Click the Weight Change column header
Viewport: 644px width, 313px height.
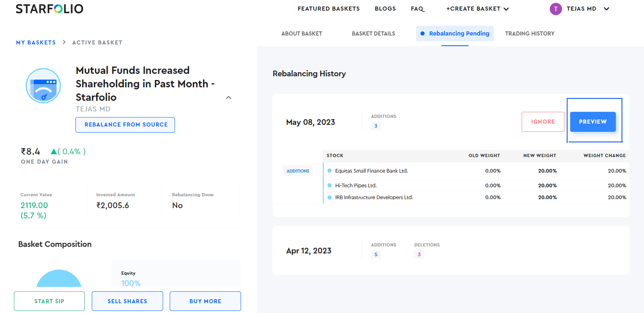(604, 155)
